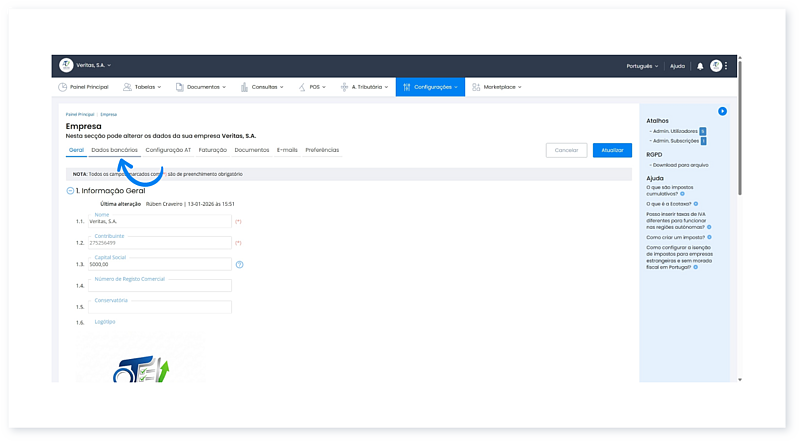The width and height of the screenshot is (800, 442).
Task: Open the three-dot user options menu
Action: tap(726, 65)
